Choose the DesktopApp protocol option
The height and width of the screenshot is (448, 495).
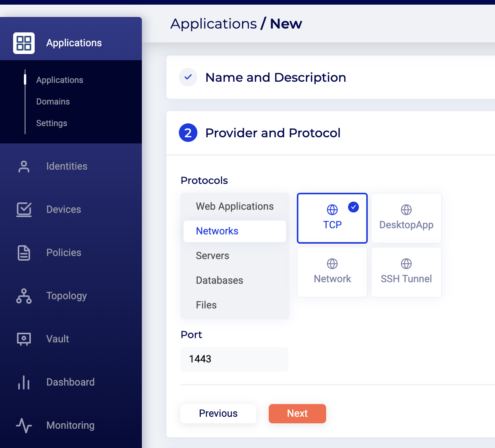tap(406, 218)
